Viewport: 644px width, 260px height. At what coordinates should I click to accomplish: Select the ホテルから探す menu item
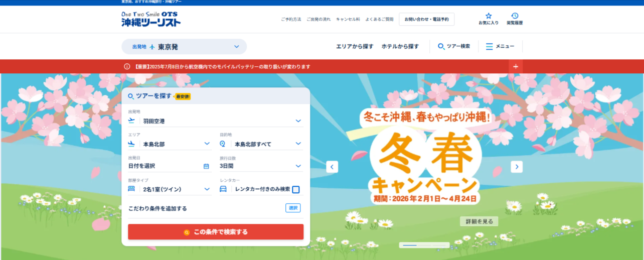coord(400,46)
